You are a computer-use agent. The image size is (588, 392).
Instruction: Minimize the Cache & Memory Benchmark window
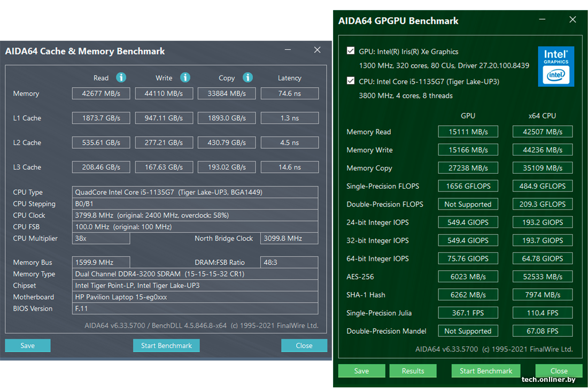click(288, 50)
